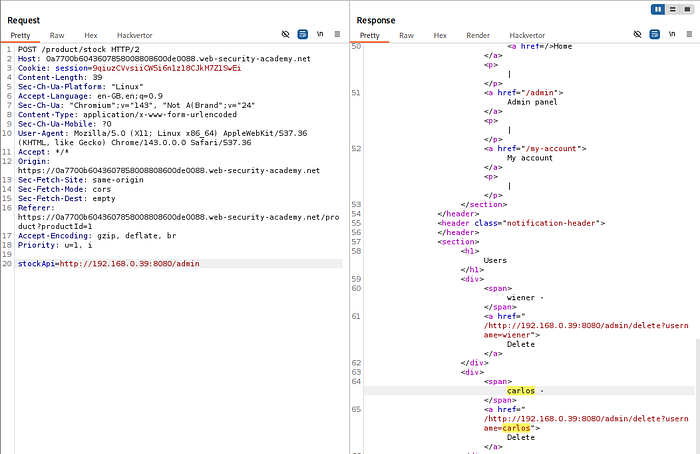Click the Sec-Fetch-Mode: cors header

pos(64,189)
